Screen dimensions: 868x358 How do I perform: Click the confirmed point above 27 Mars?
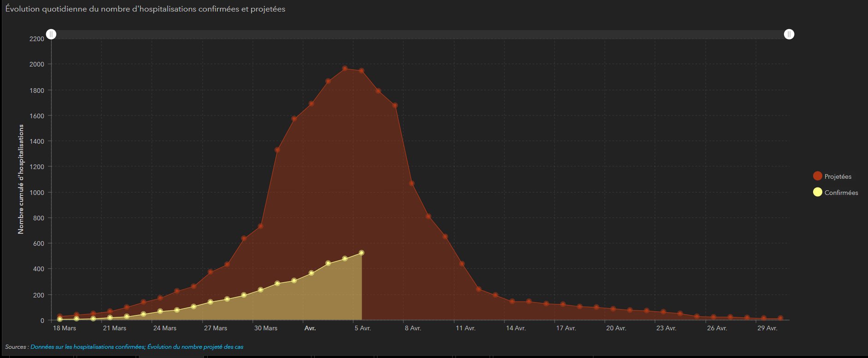point(210,302)
